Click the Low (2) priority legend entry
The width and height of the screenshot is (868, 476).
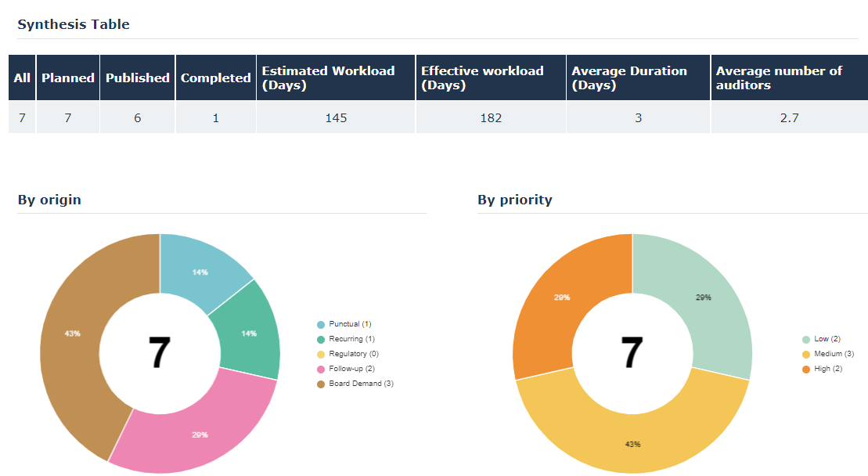click(826, 339)
